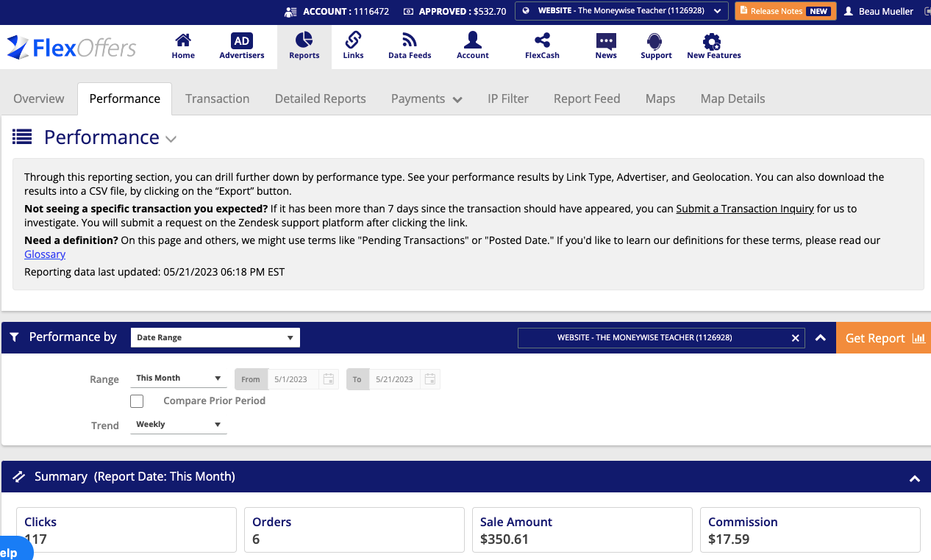This screenshot has width=931, height=560.
Task: Open the Reports pie chart section
Action: pyautogui.click(x=304, y=46)
